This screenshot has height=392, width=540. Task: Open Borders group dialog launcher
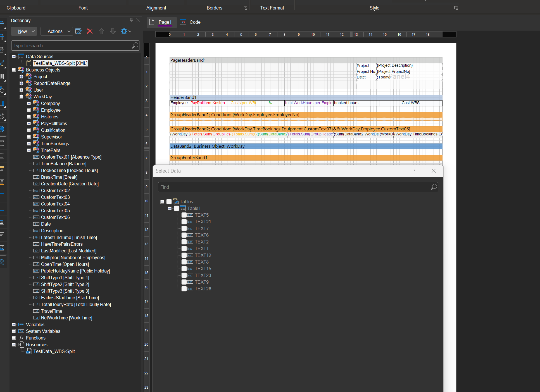point(246,8)
